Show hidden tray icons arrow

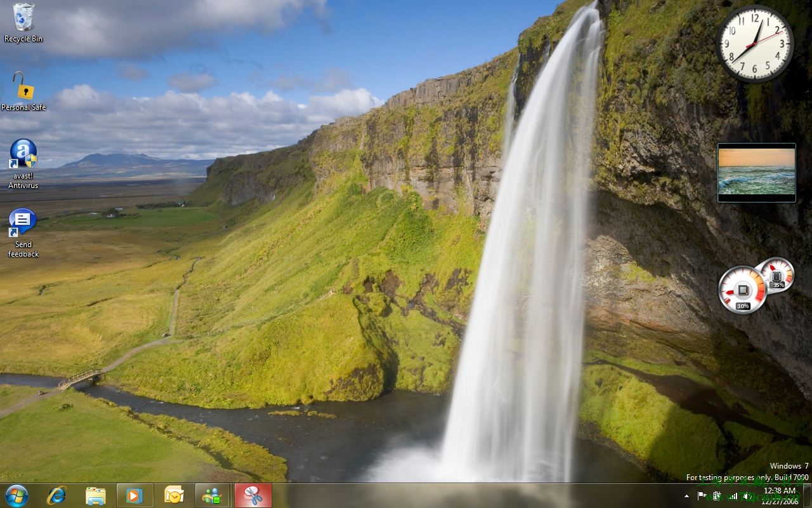pos(686,496)
